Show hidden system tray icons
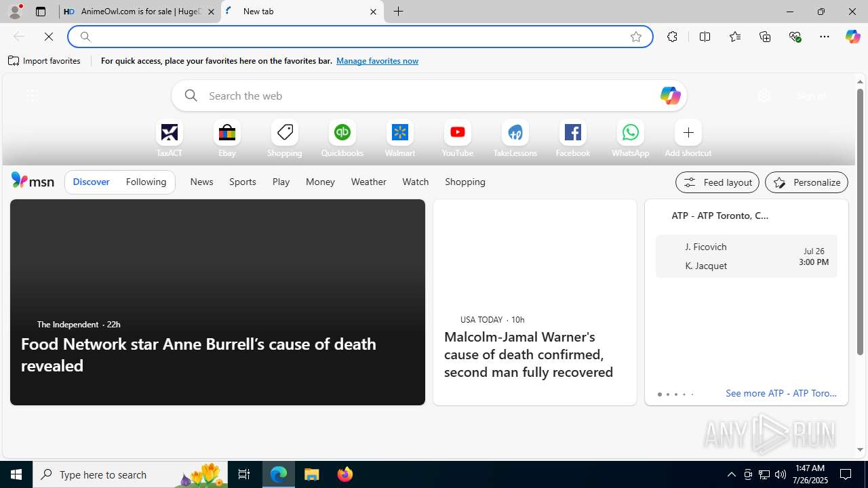This screenshot has height=488, width=868. coord(732,474)
